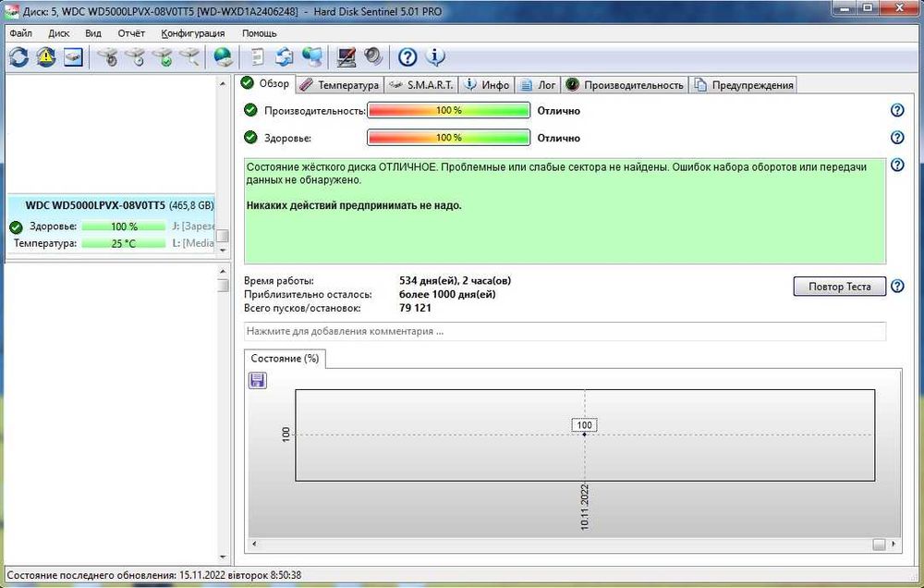Click Никаких действий предпринимать не надо text
Image resolution: width=924 pixels, height=588 pixels.
[x=354, y=206]
